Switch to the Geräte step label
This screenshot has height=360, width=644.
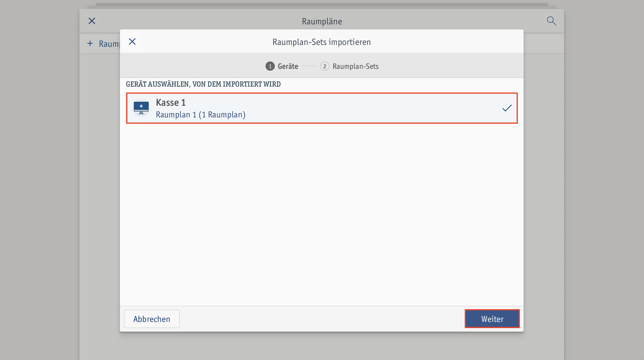click(288, 66)
